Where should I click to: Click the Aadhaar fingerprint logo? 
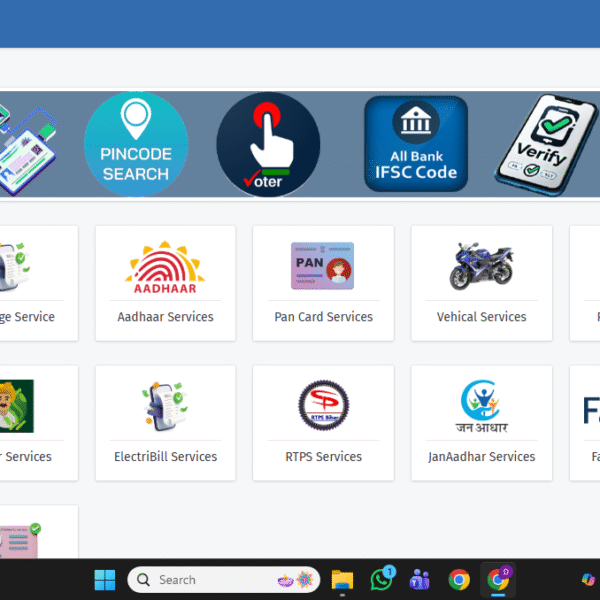[x=165, y=267]
